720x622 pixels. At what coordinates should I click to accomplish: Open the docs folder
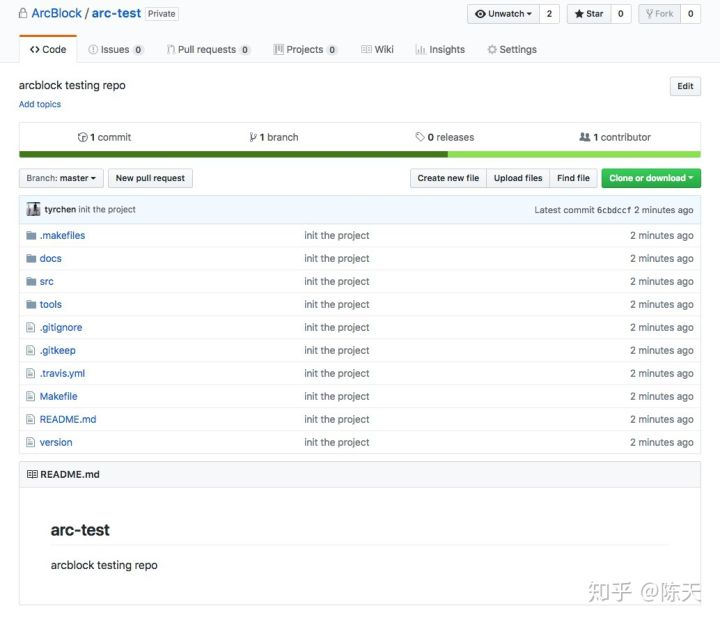tap(51, 258)
